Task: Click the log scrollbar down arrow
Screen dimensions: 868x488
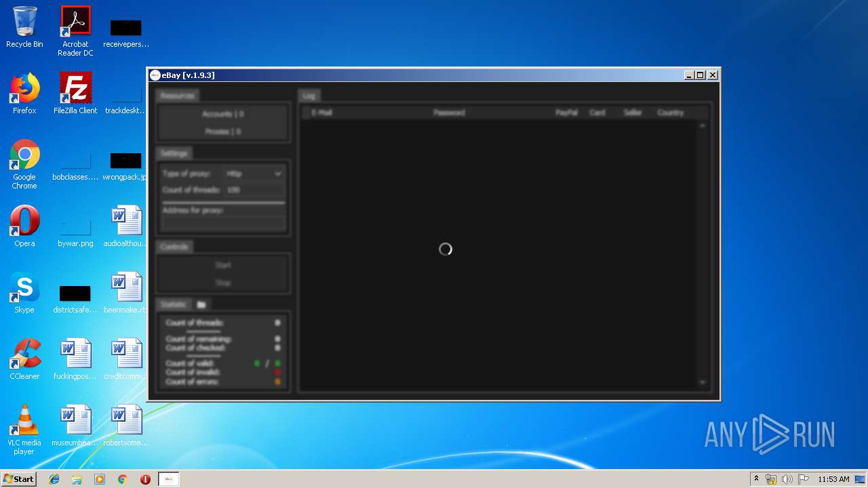Action: (x=703, y=383)
